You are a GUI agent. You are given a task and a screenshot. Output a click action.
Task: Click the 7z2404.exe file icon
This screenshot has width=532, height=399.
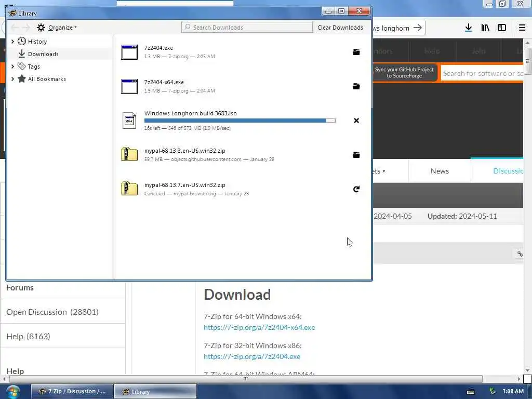(x=129, y=52)
